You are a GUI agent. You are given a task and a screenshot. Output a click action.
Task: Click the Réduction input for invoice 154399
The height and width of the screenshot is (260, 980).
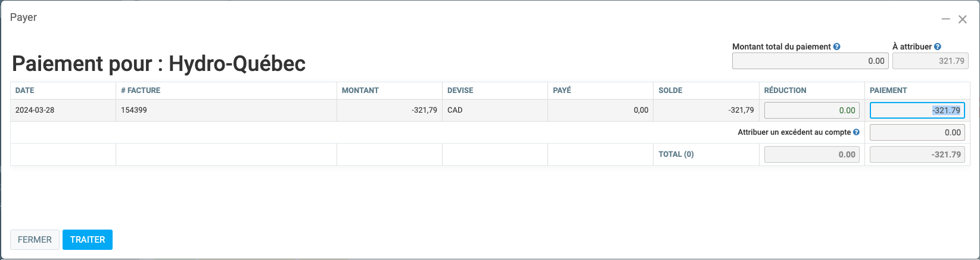[x=811, y=110]
